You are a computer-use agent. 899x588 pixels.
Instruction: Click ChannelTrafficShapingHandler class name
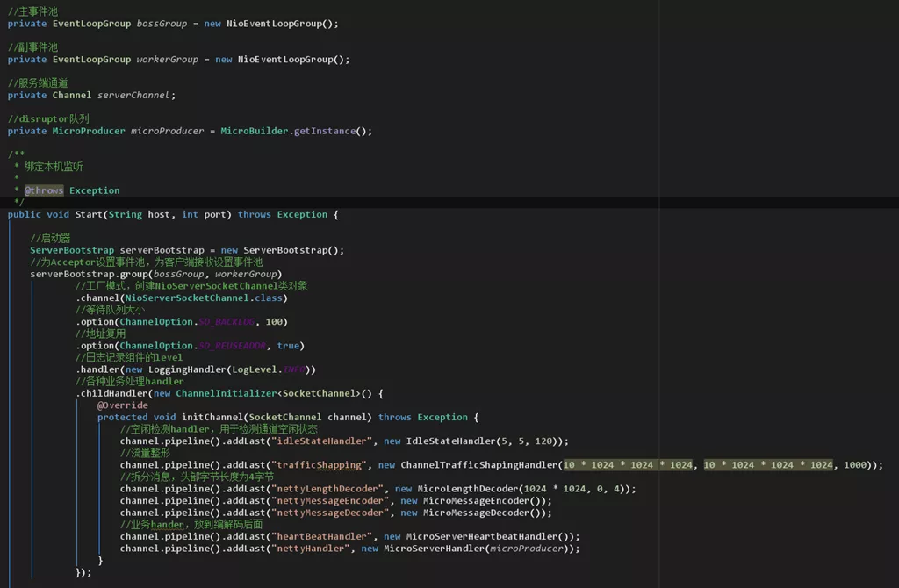[478, 465]
